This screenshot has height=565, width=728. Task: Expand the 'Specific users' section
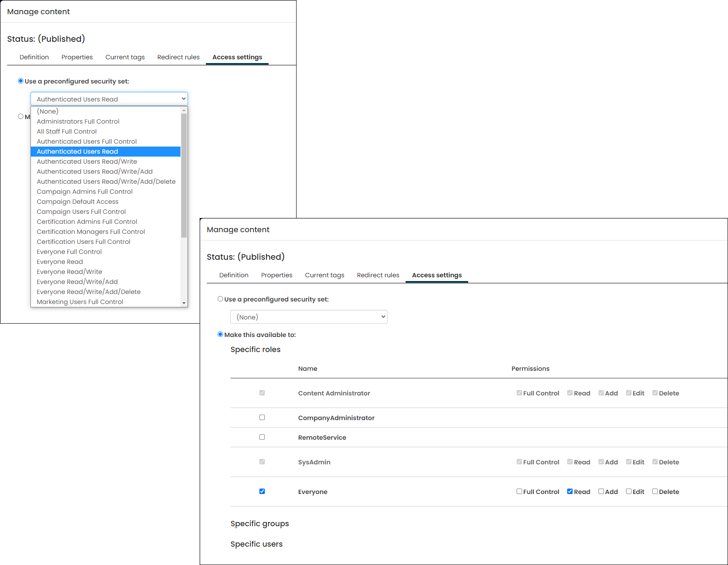(256, 544)
